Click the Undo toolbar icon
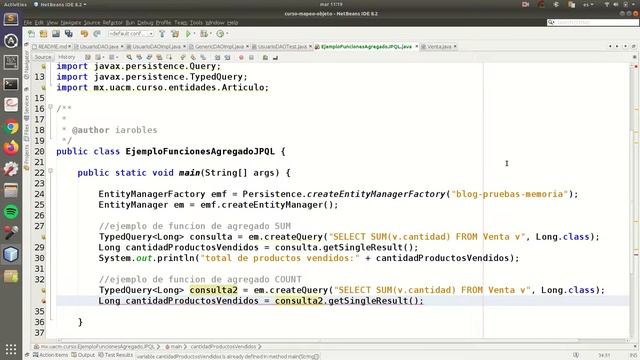The image size is (640, 360). 84,34
